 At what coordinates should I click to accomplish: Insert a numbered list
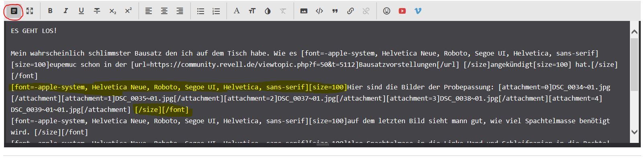tap(216, 11)
